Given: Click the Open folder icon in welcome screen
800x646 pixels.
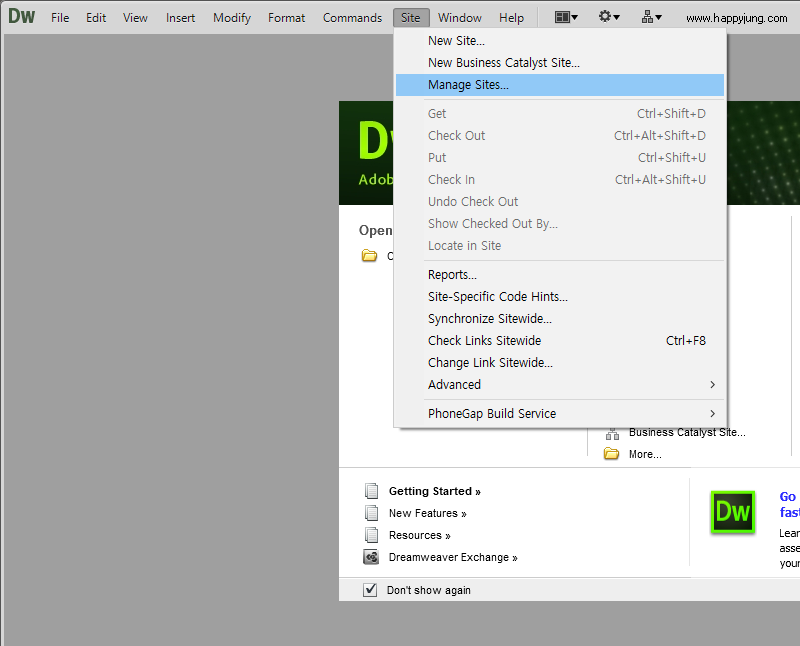Looking at the screenshot, I should 369,255.
